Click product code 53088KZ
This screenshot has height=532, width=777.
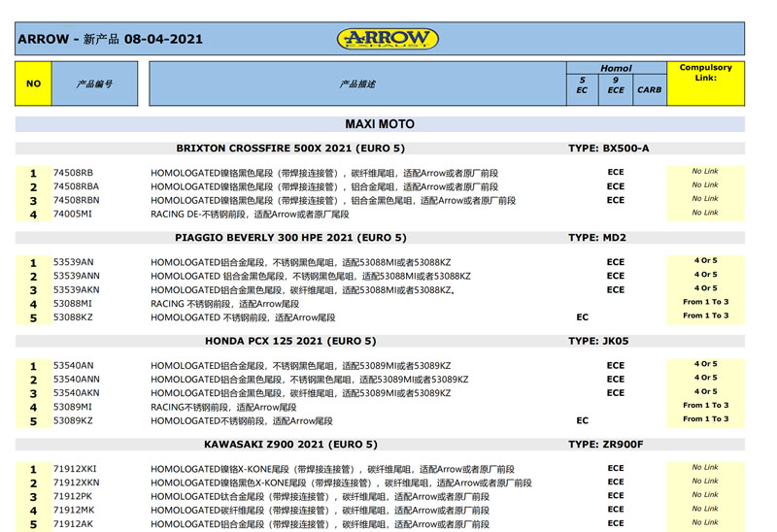coord(73,317)
